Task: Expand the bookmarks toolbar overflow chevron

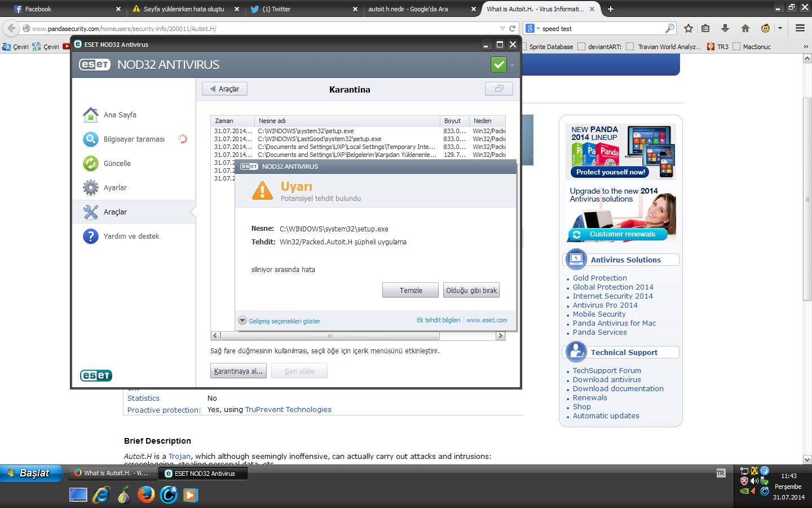Action: click(x=806, y=47)
